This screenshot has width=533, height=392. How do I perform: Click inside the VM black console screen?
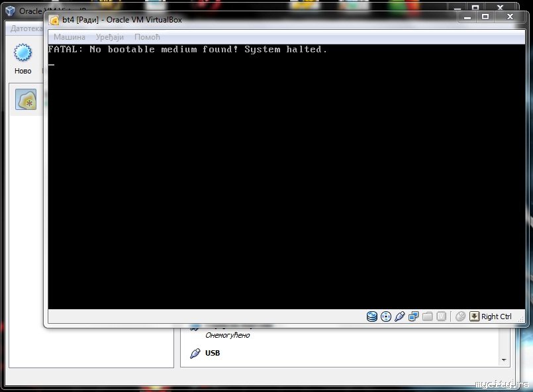pos(287,177)
